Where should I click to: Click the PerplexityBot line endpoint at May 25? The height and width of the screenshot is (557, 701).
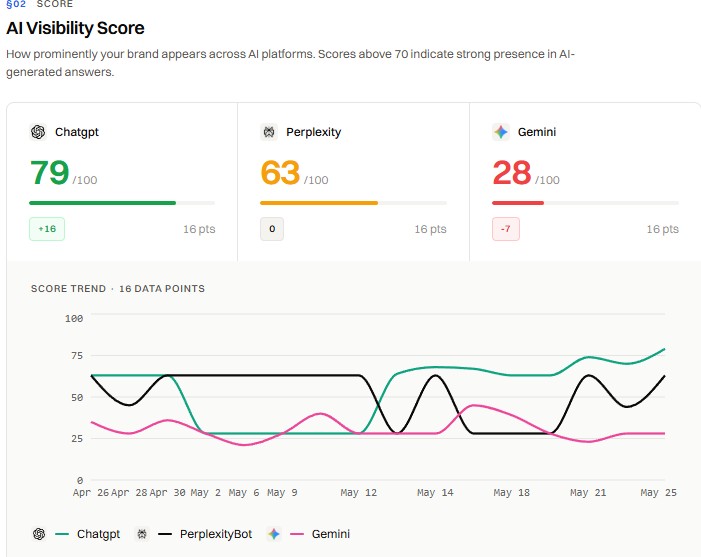(x=664, y=376)
